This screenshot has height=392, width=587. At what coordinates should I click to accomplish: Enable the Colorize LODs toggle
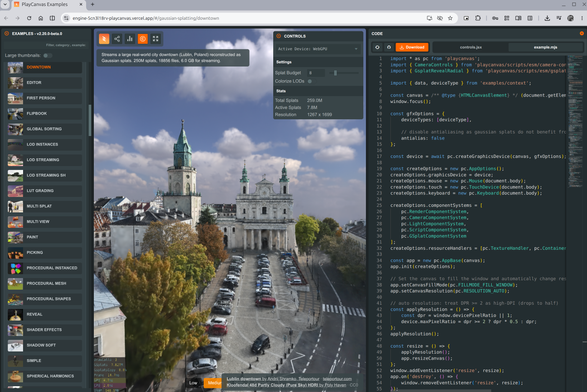coord(310,81)
